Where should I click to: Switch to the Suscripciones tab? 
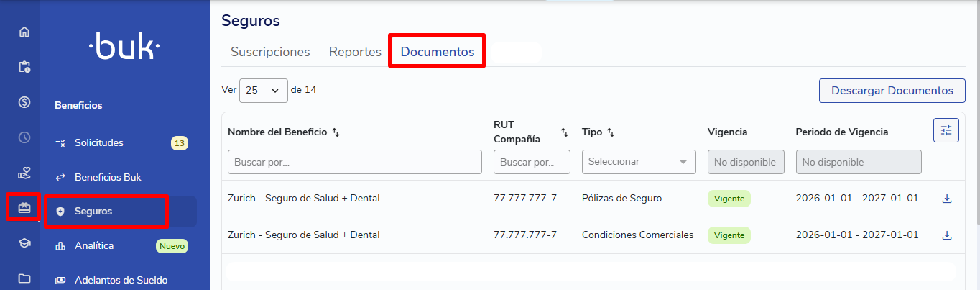270,52
